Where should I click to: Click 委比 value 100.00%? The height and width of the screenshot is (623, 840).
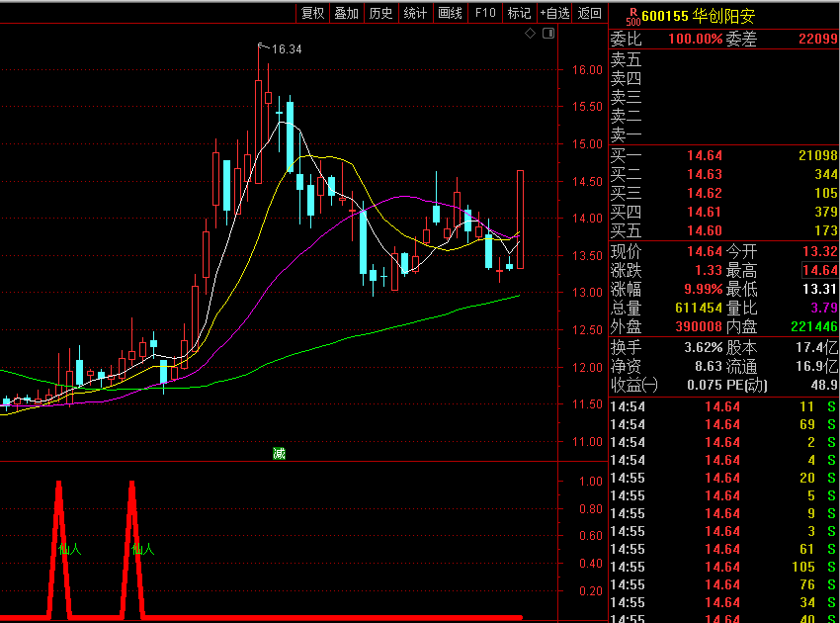tap(696, 39)
